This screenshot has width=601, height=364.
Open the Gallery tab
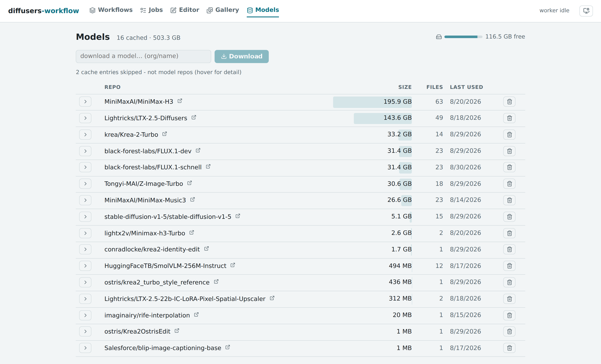[x=223, y=10]
